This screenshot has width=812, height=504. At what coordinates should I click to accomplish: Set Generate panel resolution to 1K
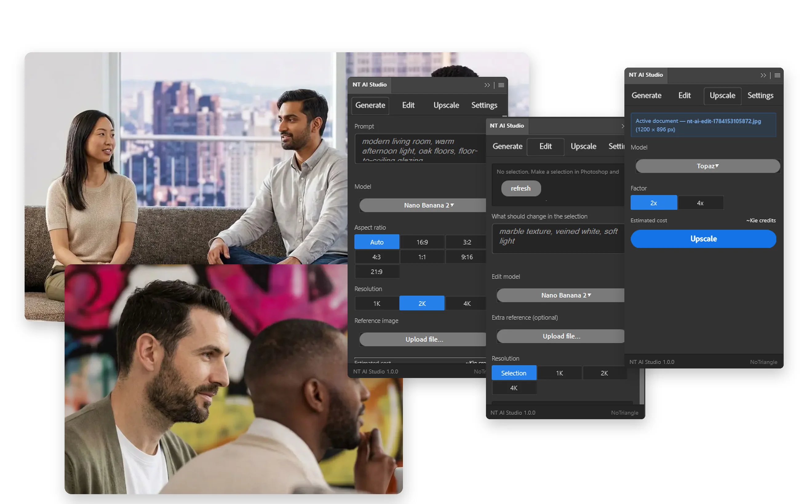377,303
